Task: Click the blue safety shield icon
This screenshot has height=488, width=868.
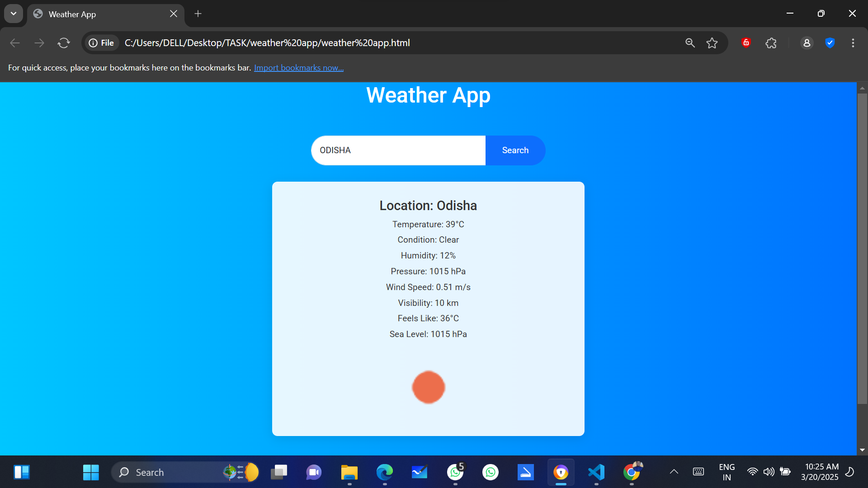Action: click(830, 42)
